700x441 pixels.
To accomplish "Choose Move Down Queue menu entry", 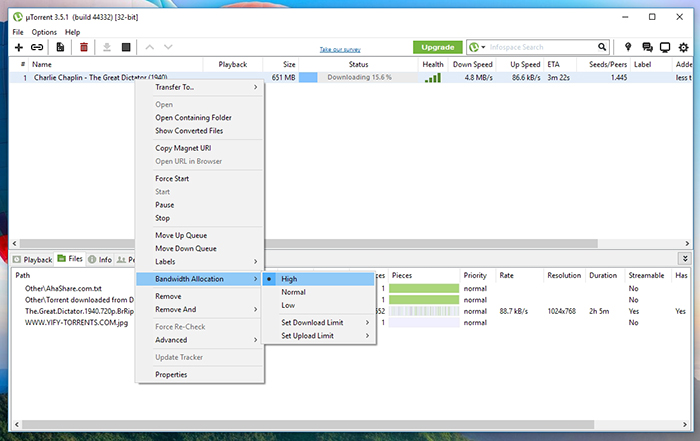I will (200, 249).
